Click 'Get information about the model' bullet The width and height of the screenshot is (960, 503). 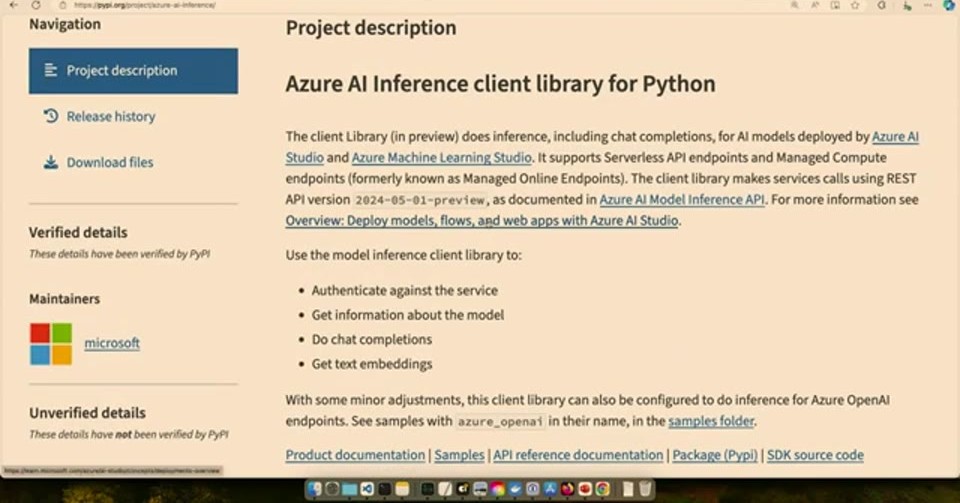[x=408, y=315]
